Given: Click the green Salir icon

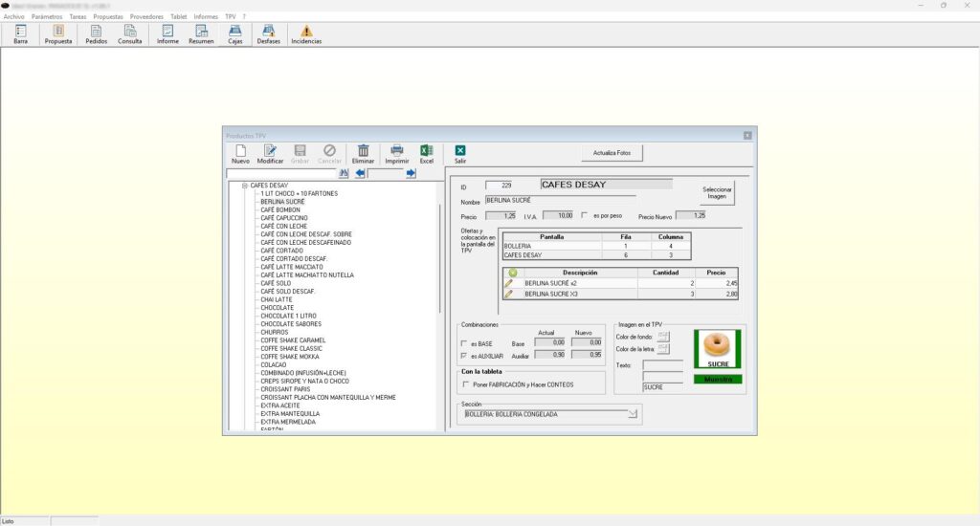Looking at the screenshot, I should tap(460, 151).
